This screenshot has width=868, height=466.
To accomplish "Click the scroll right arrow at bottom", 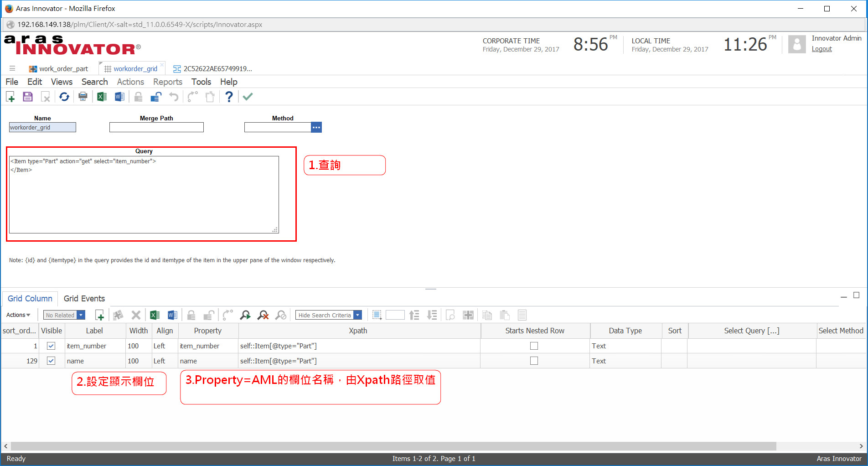I will point(861,446).
